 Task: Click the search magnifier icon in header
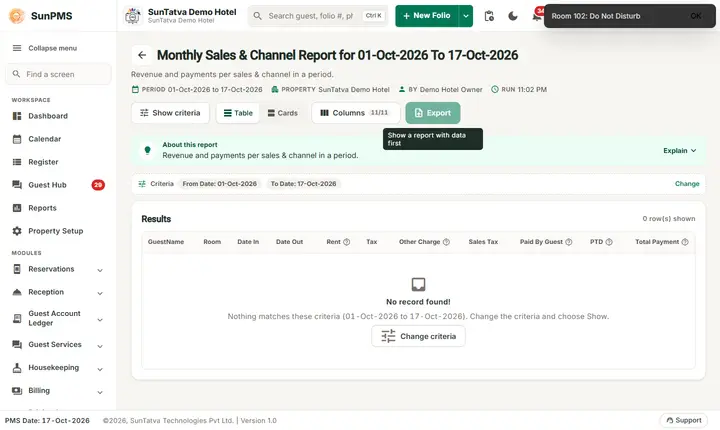click(x=258, y=16)
